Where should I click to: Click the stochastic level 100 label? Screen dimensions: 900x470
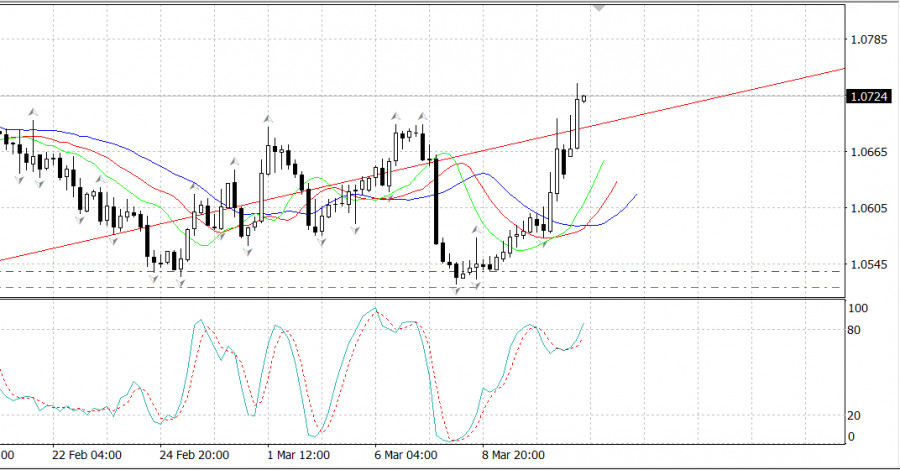point(857,309)
